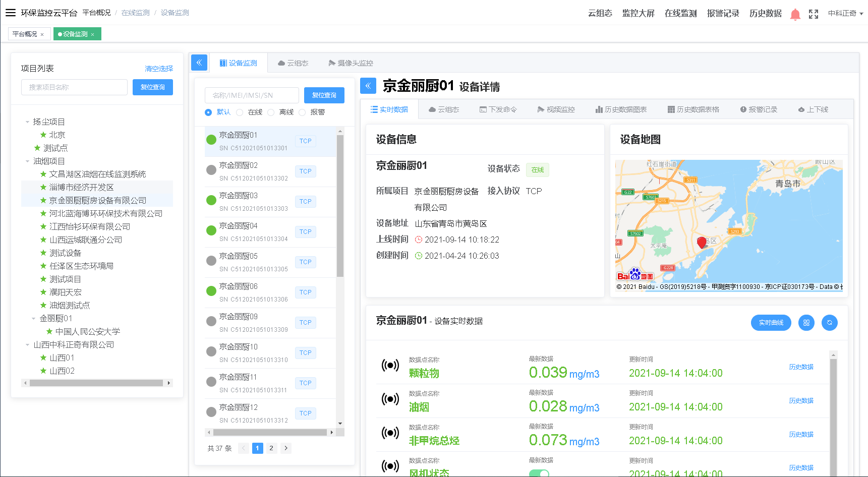Click the 搜索项目名称 search field

coord(74,87)
